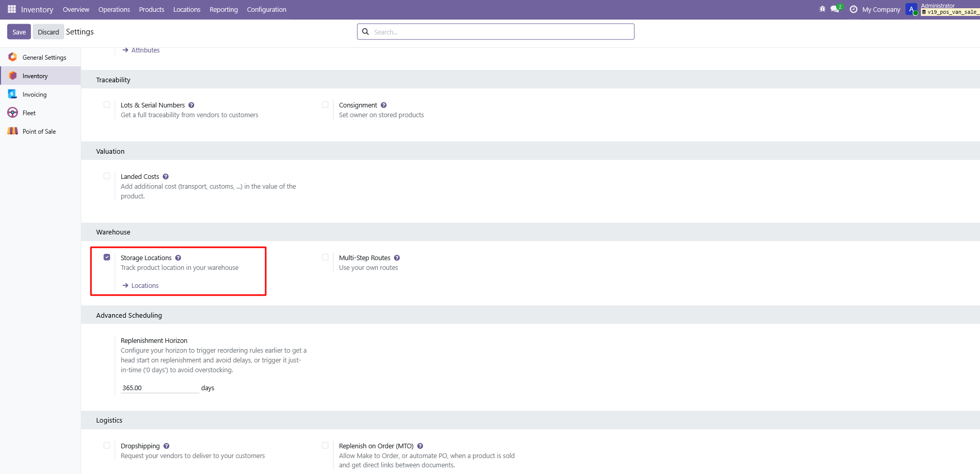Click the Replenishment Horizon days input field
980x474 pixels.
click(x=159, y=388)
